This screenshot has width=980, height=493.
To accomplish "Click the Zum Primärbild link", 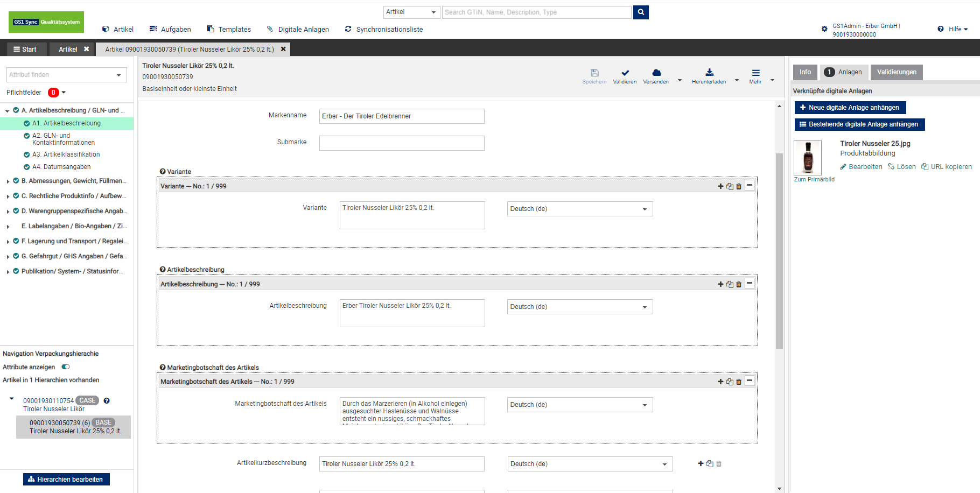I will point(814,180).
